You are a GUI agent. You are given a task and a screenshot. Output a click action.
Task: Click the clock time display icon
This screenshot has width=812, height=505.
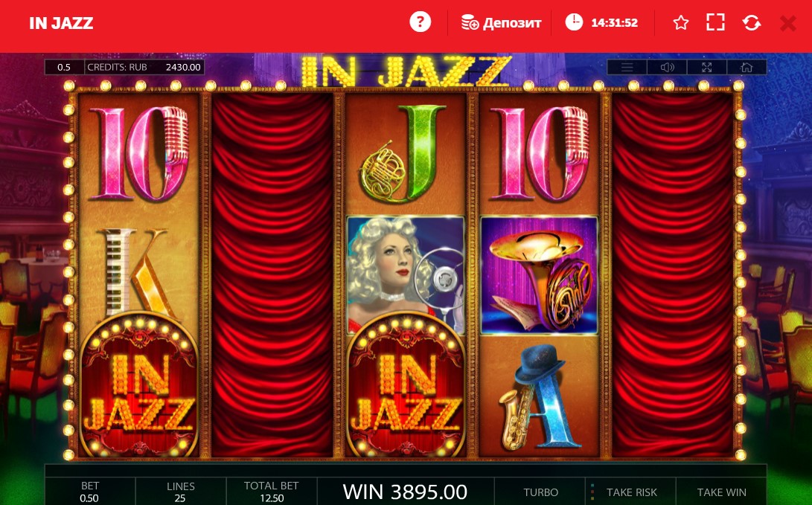coord(574,22)
